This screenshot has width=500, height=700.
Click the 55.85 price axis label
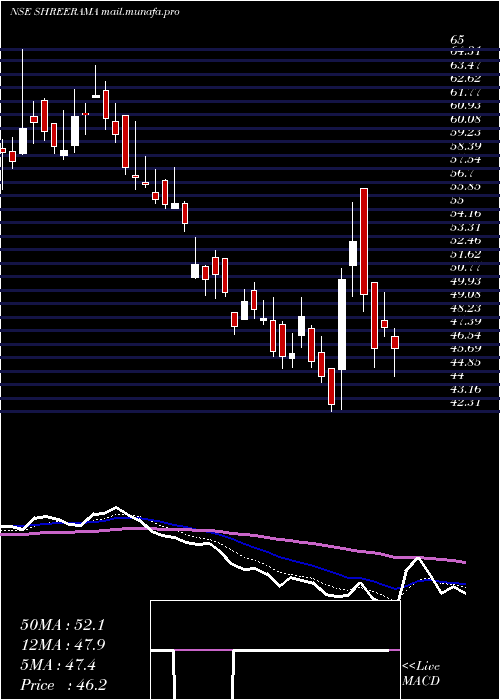[466, 186]
